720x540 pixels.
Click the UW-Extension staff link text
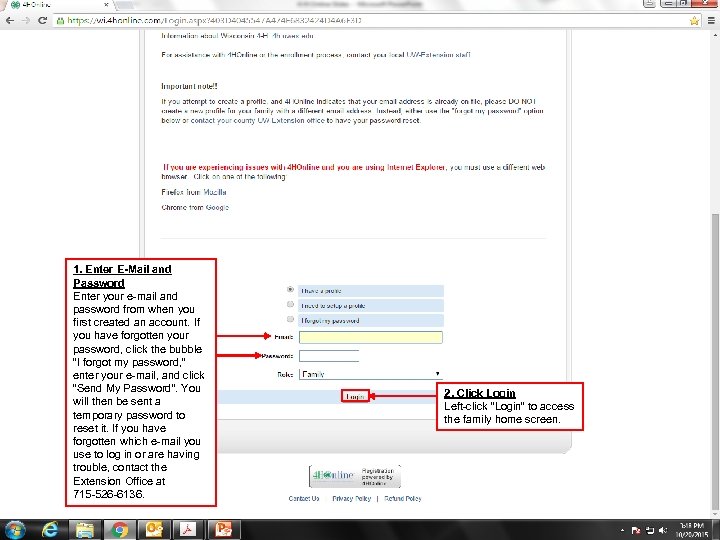(439, 55)
